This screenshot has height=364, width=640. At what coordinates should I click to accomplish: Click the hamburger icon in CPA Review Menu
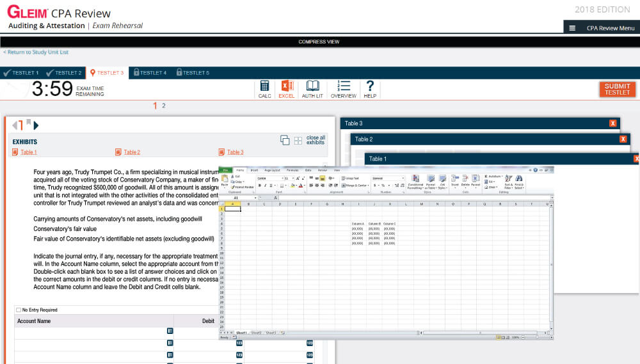(x=572, y=28)
